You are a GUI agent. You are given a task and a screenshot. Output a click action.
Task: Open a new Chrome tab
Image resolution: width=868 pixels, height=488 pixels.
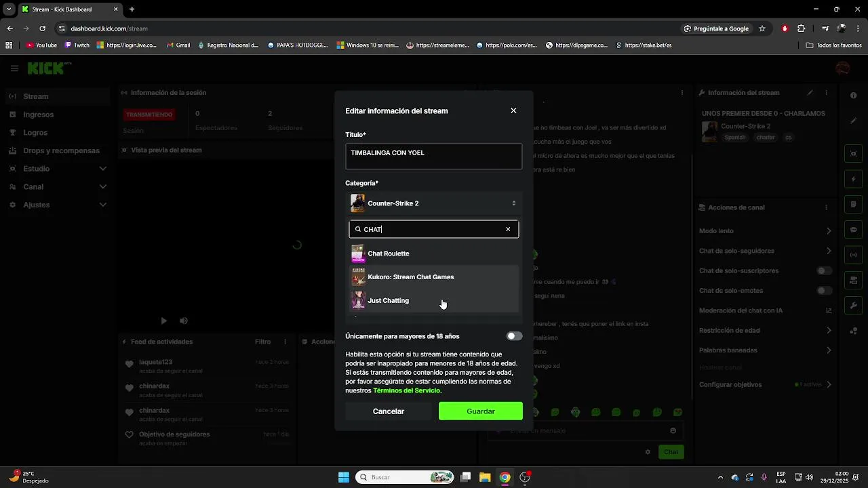(132, 9)
